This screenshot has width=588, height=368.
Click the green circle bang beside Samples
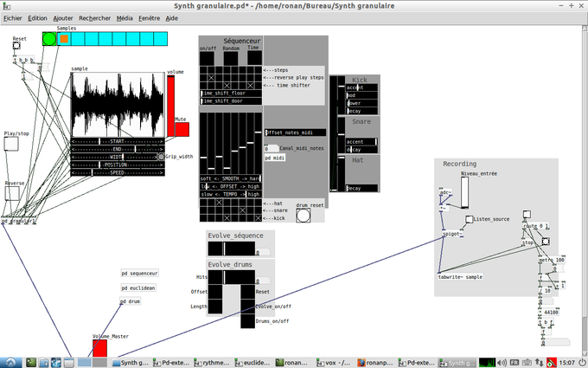point(48,38)
